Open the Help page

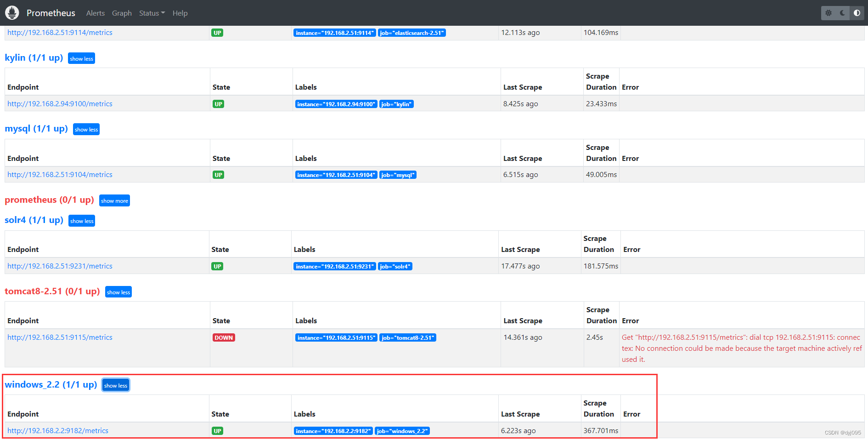(x=180, y=13)
